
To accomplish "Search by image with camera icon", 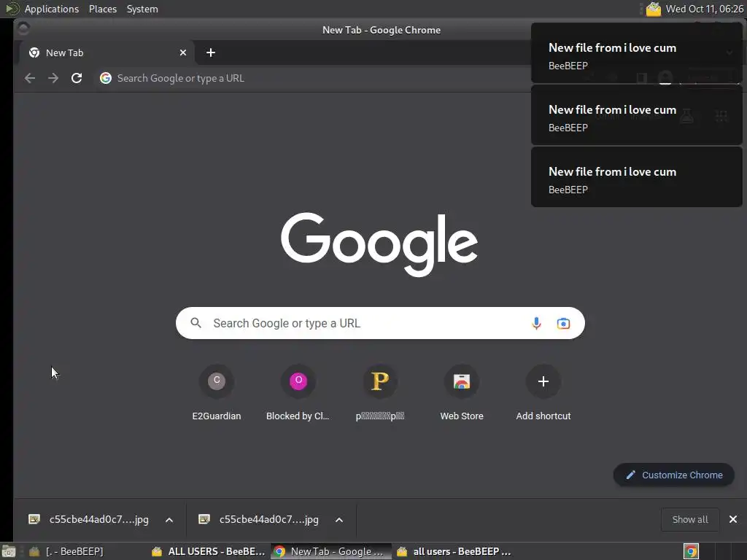I will click(563, 323).
